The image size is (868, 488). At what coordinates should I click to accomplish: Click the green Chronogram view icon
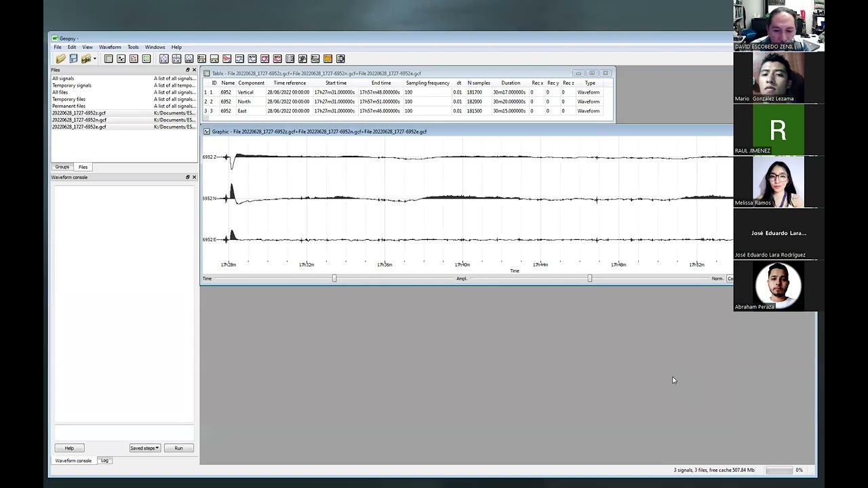coord(146,59)
